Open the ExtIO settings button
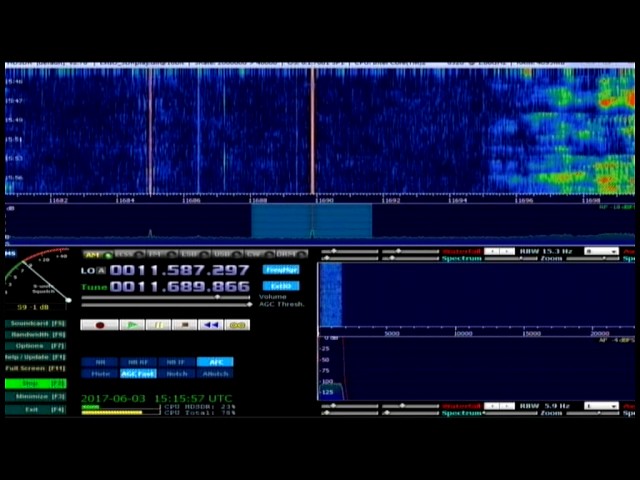This screenshot has width=640, height=480. point(281,286)
